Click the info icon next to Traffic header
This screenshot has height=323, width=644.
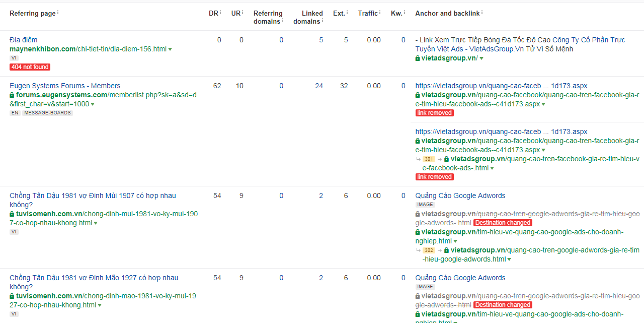pos(380,12)
